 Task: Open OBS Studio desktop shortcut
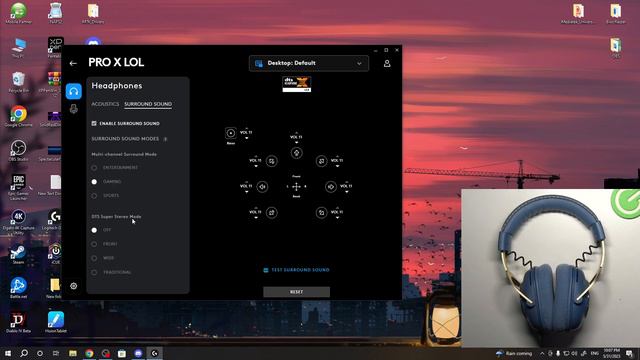pyautogui.click(x=18, y=151)
